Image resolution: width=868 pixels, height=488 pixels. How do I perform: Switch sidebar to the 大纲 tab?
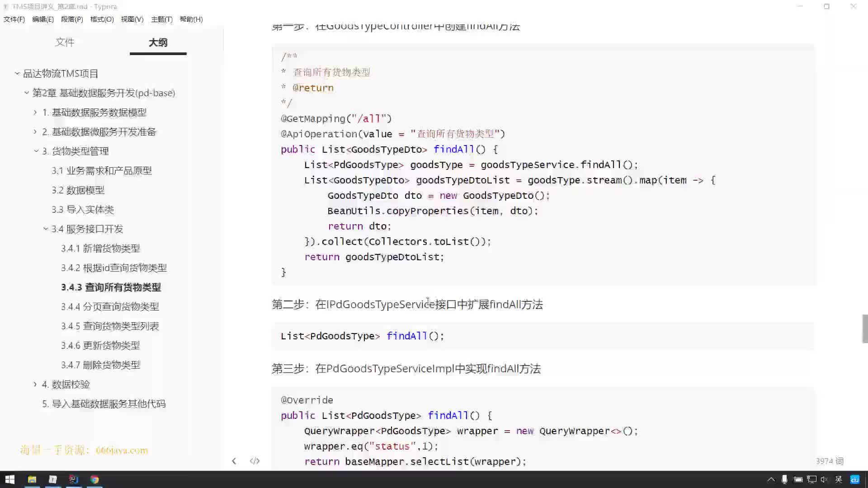point(158,42)
